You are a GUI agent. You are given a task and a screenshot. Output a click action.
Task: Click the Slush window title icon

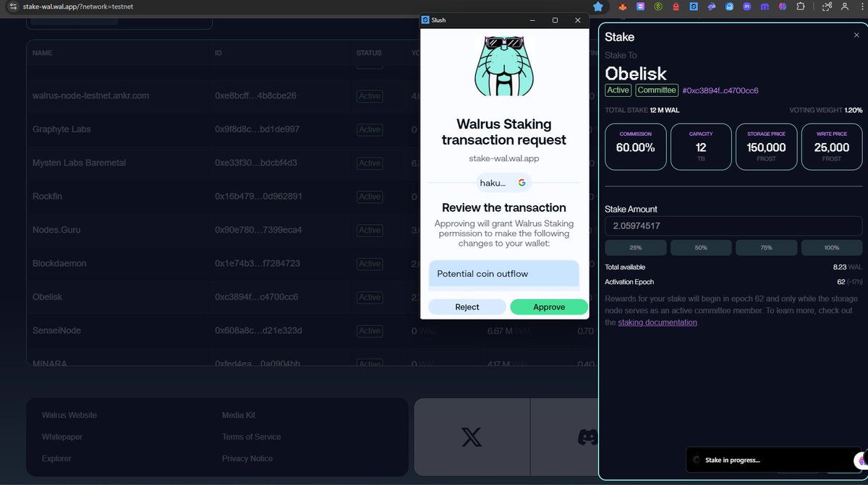425,20
